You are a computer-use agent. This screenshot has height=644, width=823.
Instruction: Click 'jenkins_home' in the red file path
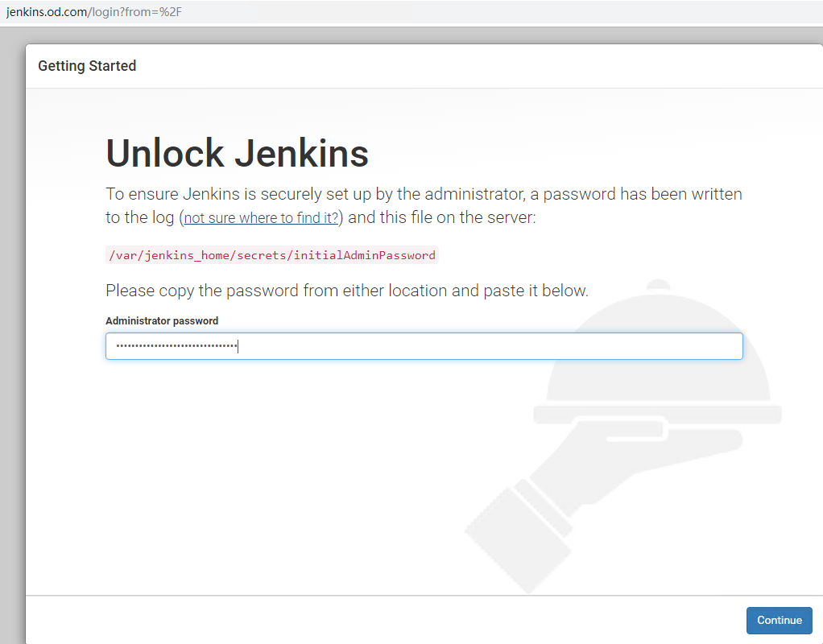(x=182, y=255)
